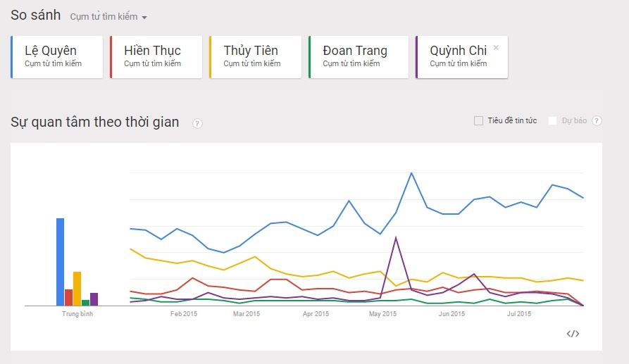Click the Thủy Tiên search term card
The width and height of the screenshot is (629, 364).
[256, 57]
